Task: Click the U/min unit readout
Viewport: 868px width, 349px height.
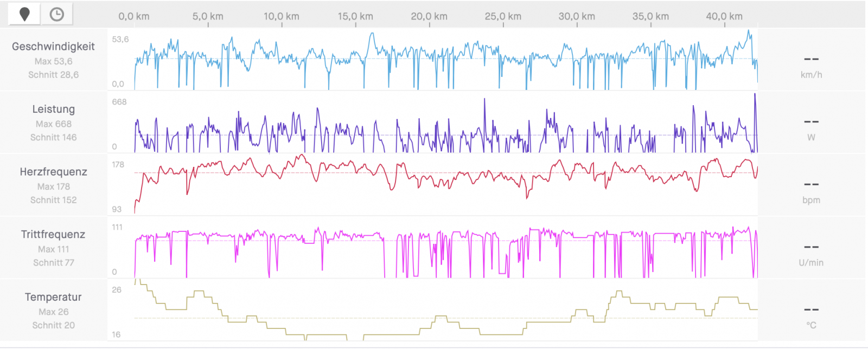Action: (811, 263)
